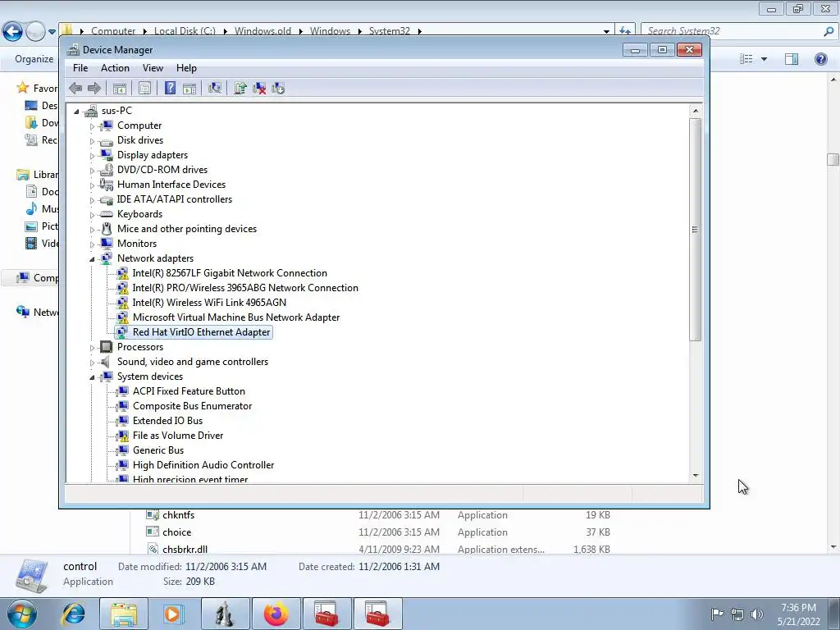Collapse the System devices category
The width and height of the screenshot is (840, 630).
(x=92, y=377)
